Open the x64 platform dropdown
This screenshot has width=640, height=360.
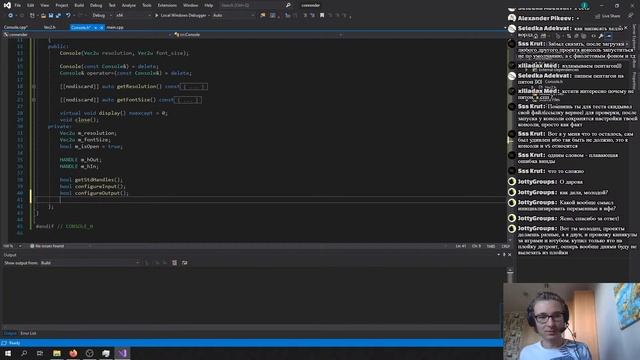point(133,16)
